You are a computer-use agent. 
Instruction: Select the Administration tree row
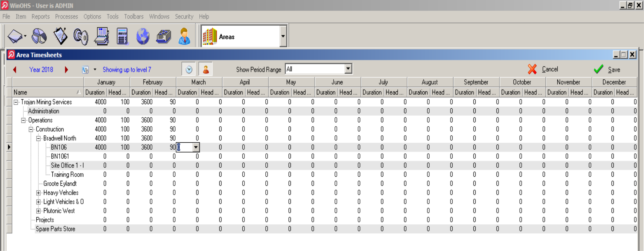click(44, 111)
